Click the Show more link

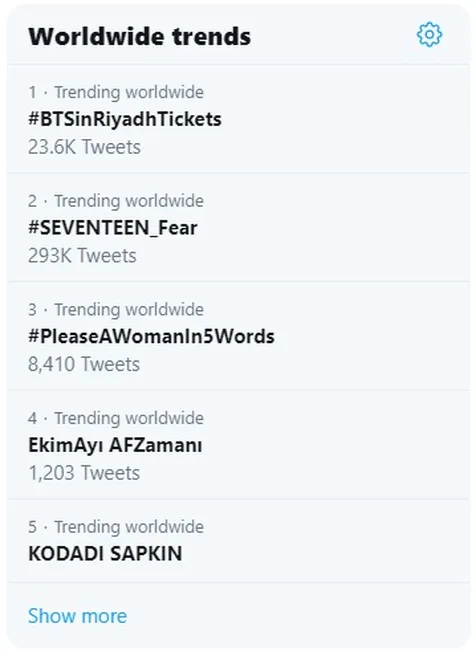77,616
